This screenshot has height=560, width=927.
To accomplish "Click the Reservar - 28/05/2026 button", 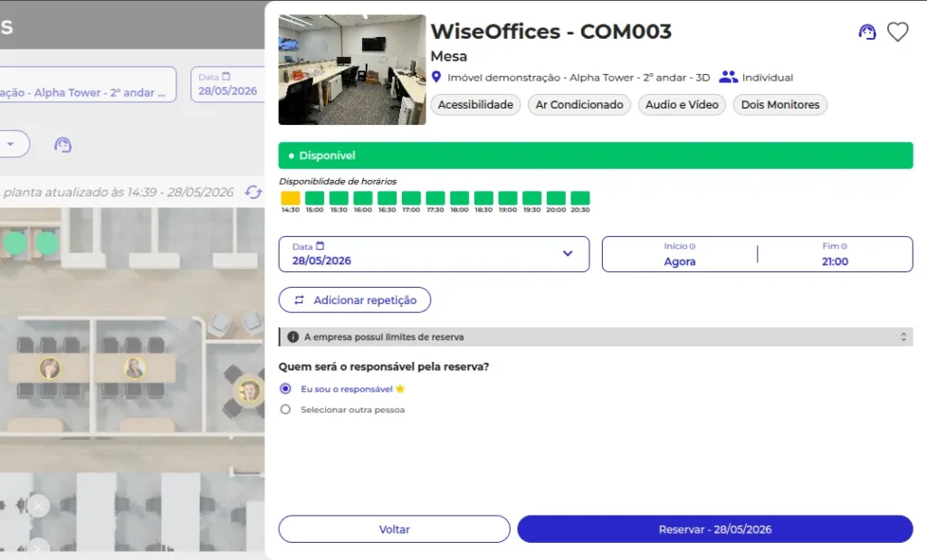I will (715, 529).
